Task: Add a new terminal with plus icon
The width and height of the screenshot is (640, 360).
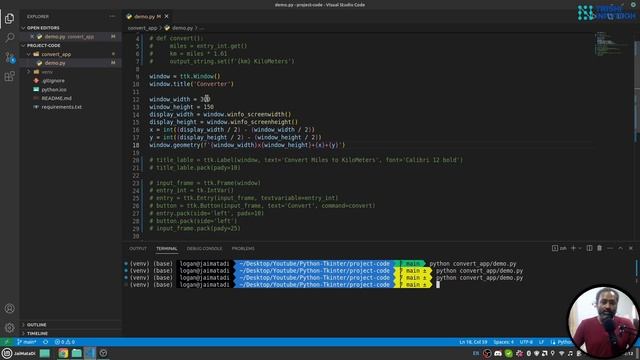Action: pos(573,248)
